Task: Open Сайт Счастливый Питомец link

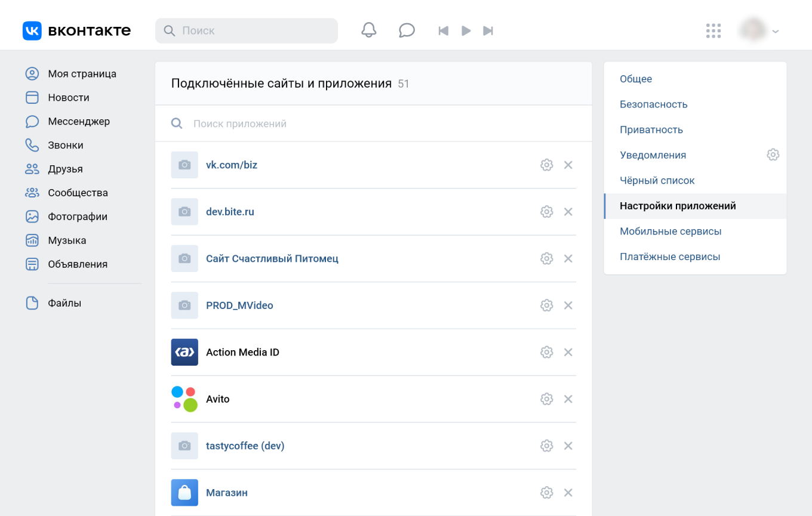Action: 272,259
